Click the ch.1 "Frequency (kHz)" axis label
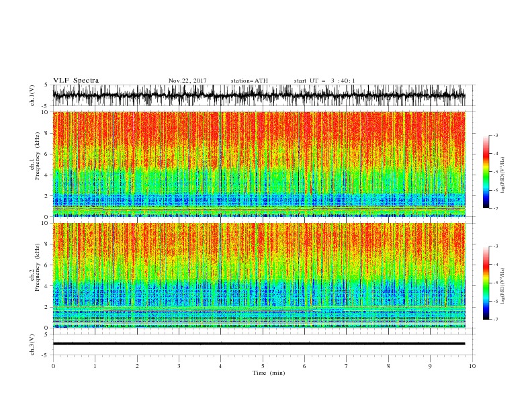This screenshot has height=411, width=532. click(x=38, y=156)
